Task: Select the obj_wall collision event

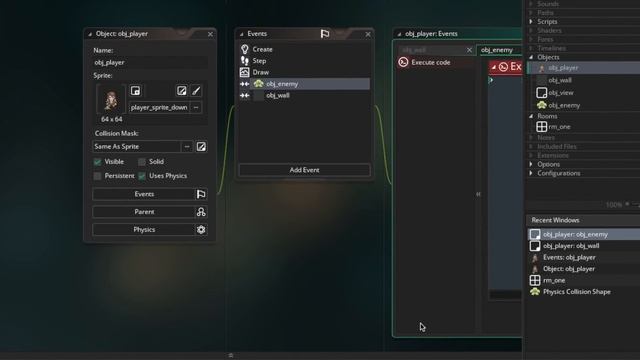Action: tap(304, 95)
